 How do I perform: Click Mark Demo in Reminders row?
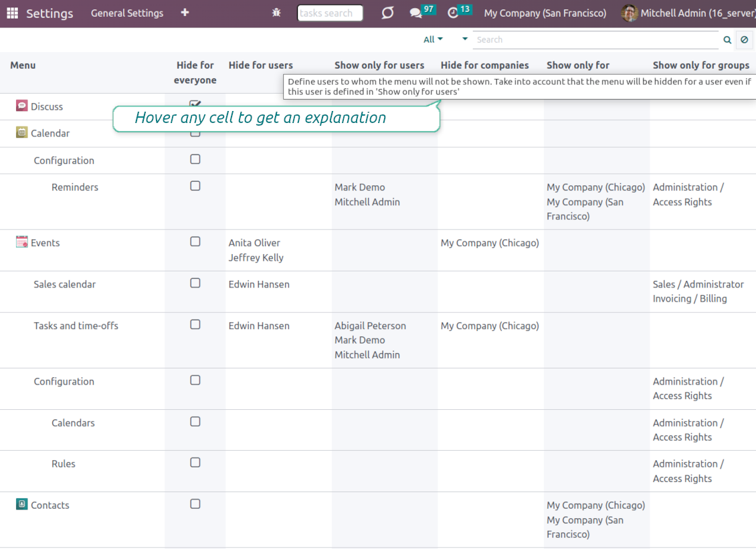click(x=360, y=187)
